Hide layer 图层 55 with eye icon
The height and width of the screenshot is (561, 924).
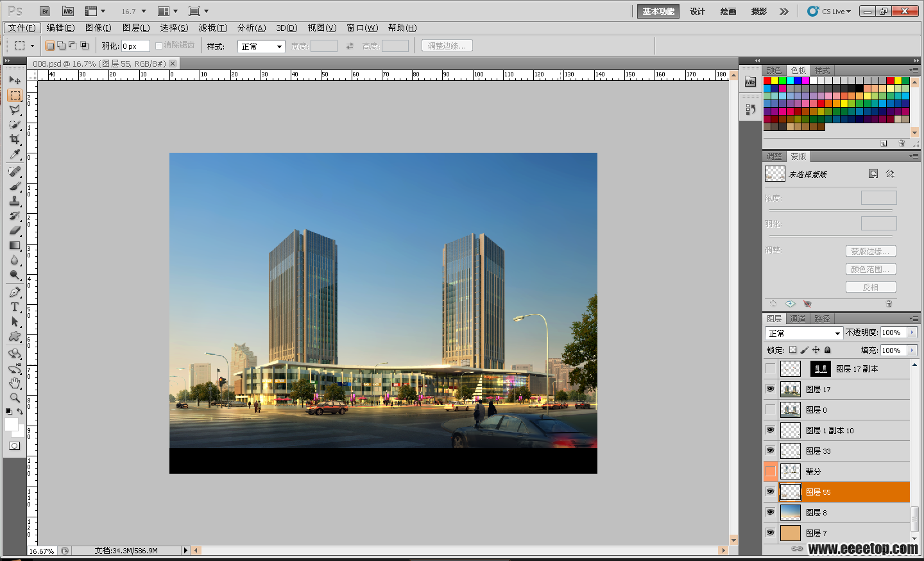click(770, 492)
